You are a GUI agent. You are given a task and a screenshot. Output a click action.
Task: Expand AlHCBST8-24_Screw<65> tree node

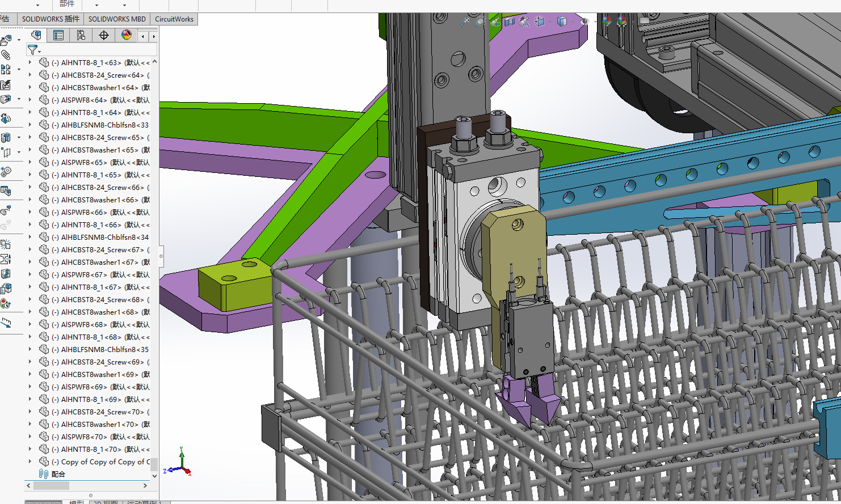[x=31, y=137]
